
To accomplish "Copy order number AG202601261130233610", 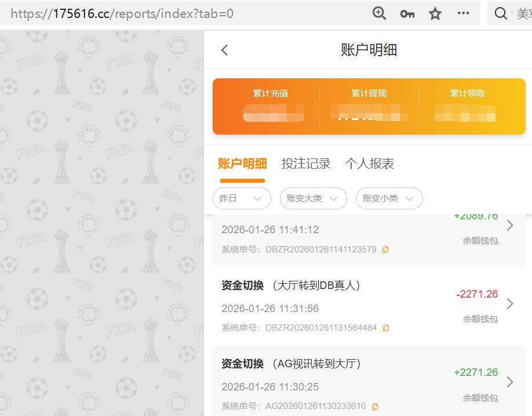I will tap(374, 407).
